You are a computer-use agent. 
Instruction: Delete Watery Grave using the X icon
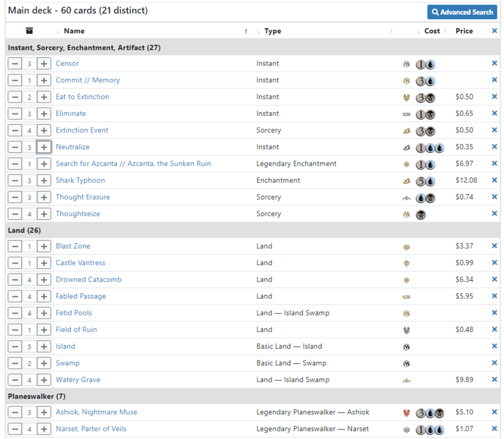pyautogui.click(x=494, y=380)
